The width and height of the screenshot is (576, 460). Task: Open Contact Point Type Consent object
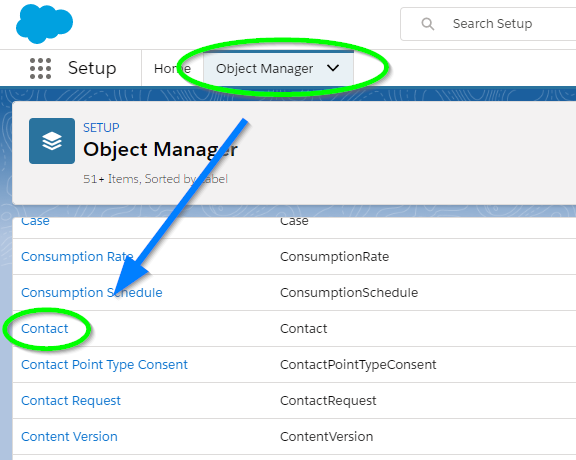pos(104,365)
